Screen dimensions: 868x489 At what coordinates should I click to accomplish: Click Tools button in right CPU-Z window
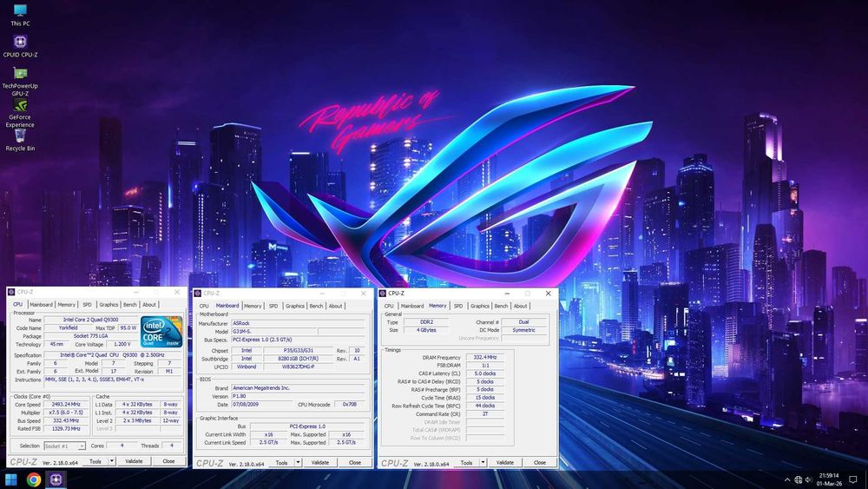(467, 462)
